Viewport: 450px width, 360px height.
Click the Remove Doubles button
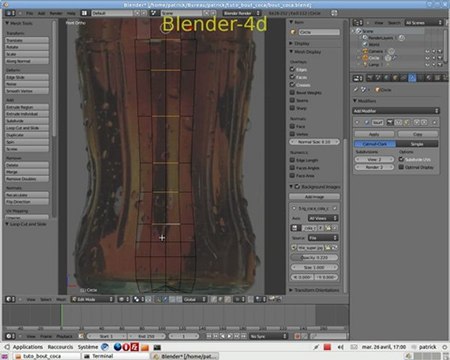tap(27, 179)
